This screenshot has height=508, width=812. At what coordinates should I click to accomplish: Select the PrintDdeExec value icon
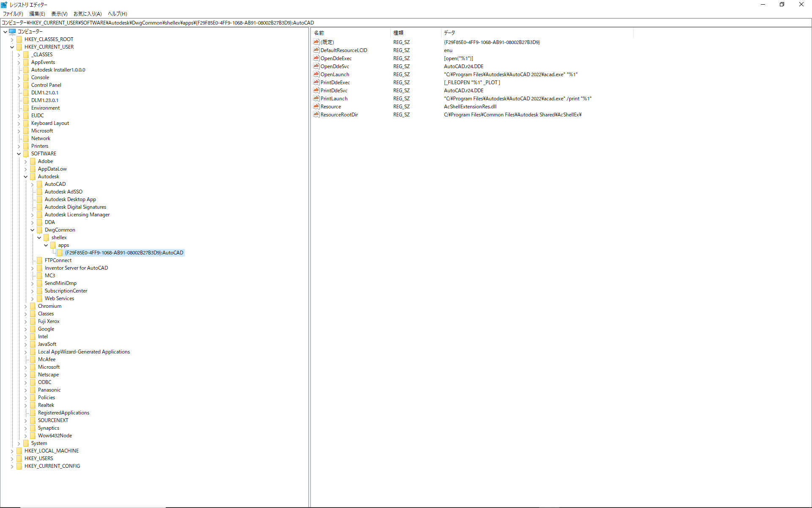tap(316, 82)
